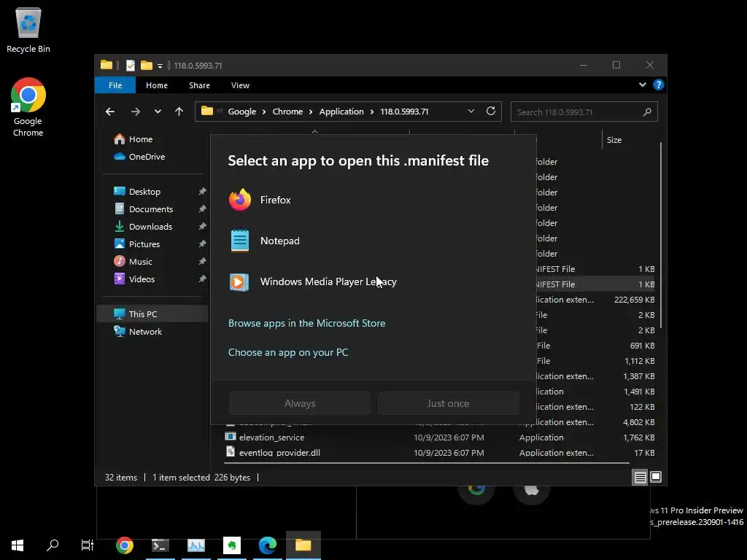Open the Share ribbon tab

point(199,85)
